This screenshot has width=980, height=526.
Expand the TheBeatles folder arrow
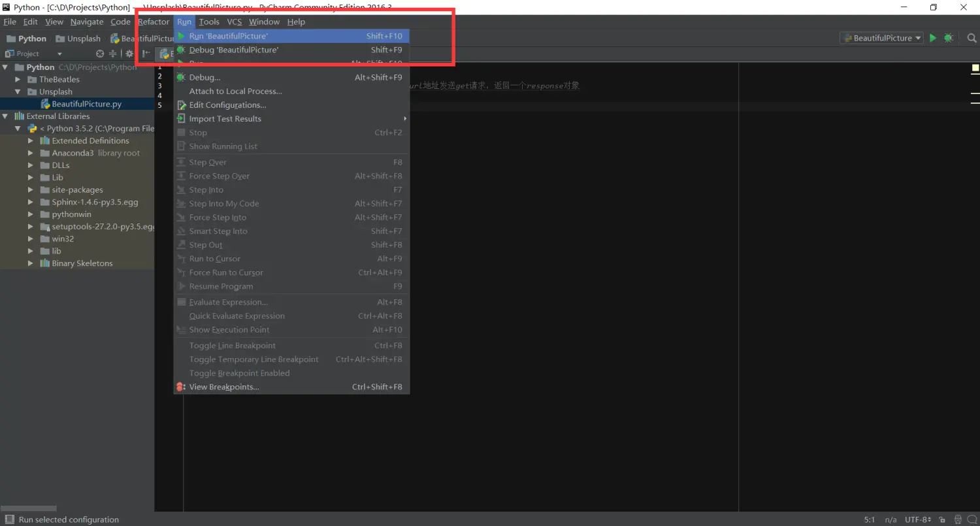(18, 80)
